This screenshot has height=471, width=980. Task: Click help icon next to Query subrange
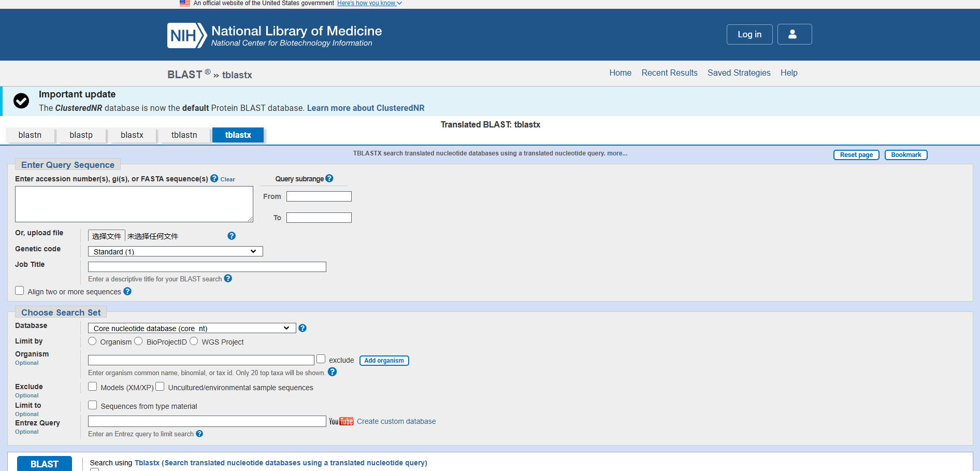point(329,179)
